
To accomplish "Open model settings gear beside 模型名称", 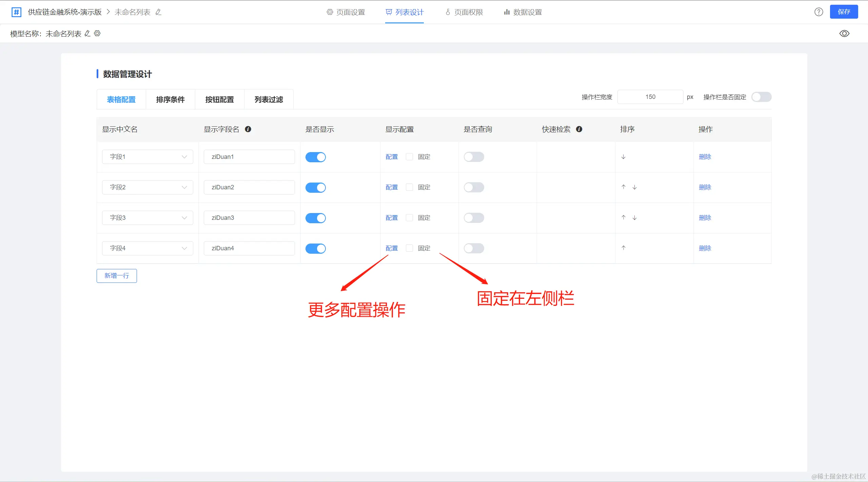I will (x=97, y=34).
